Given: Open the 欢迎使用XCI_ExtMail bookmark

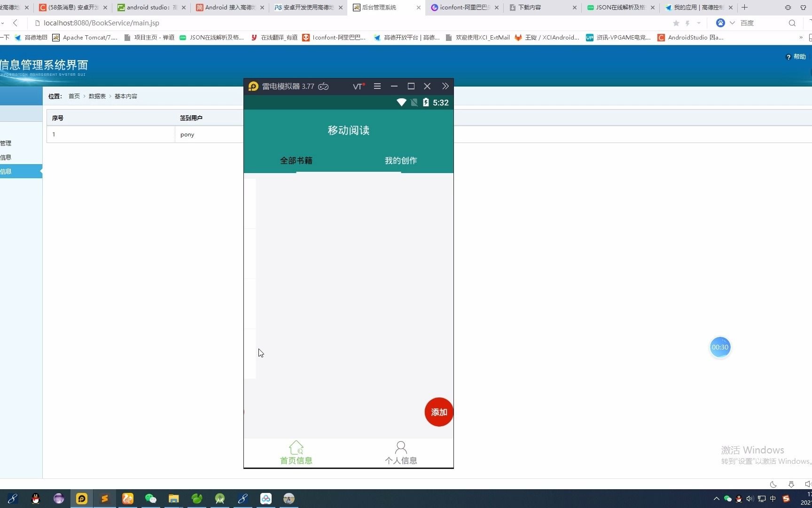Looking at the screenshot, I should coord(477,38).
